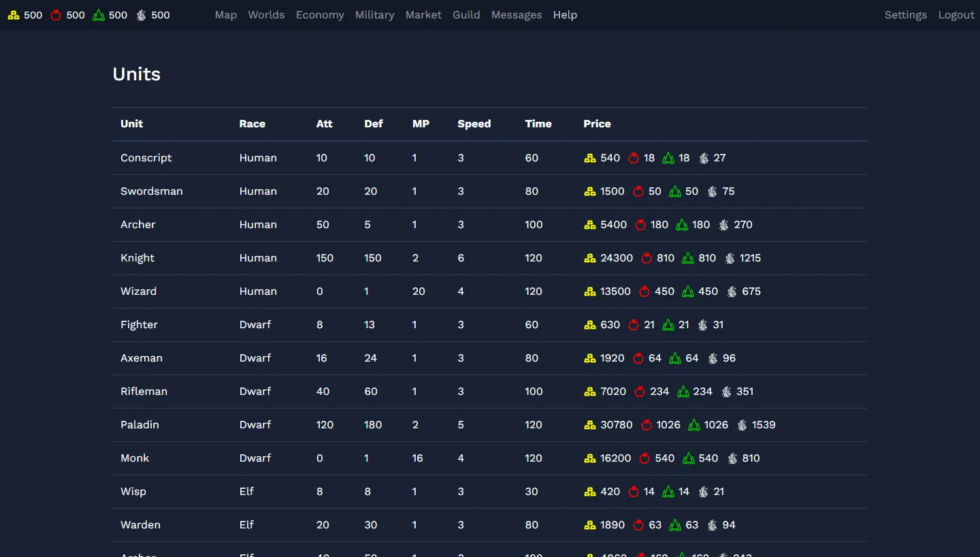Viewport: 980px width, 557px height.
Task: Click the Race column header
Action: (x=252, y=124)
